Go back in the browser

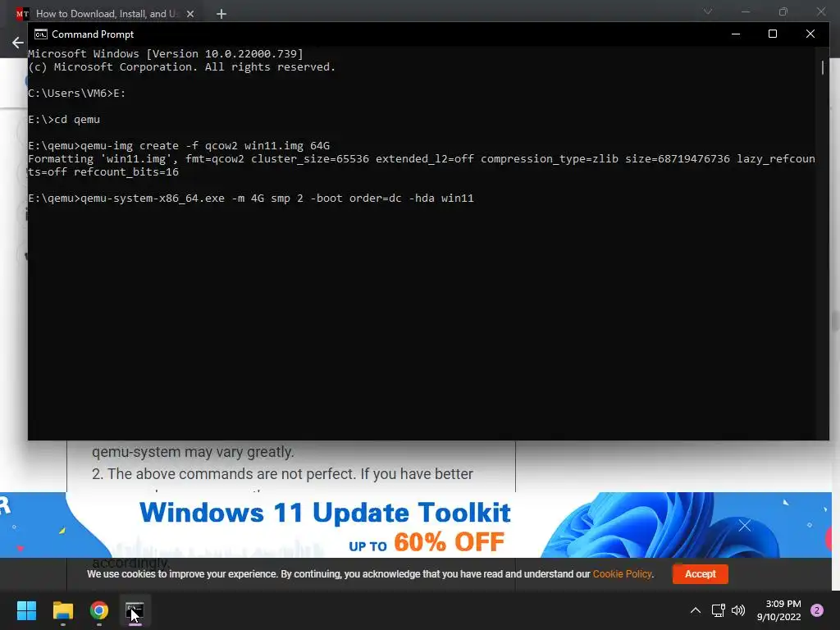[x=18, y=43]
